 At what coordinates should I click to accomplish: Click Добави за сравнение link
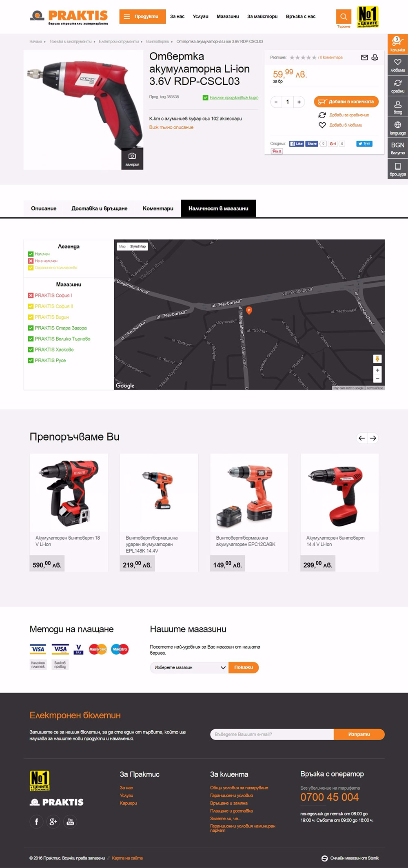pyautogui.click(x=349, y=115)
